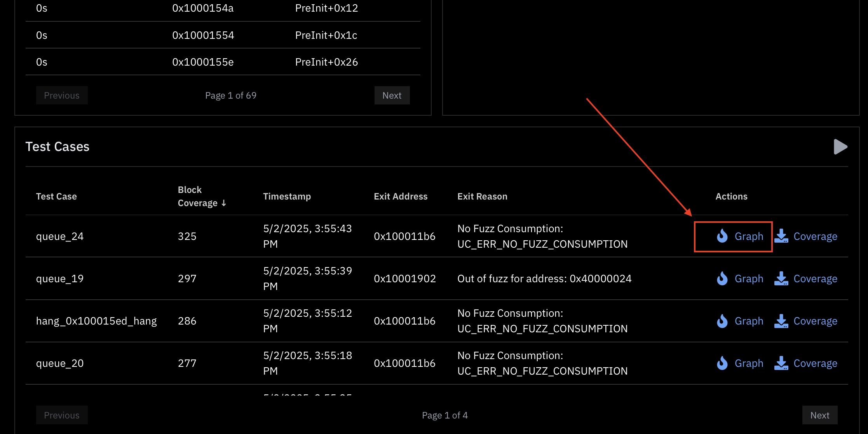The height and width of the screenshot is (434, 868).
Task: Select the Exit Reason column header
Action: pyautogui.click(x=482, y=196)
